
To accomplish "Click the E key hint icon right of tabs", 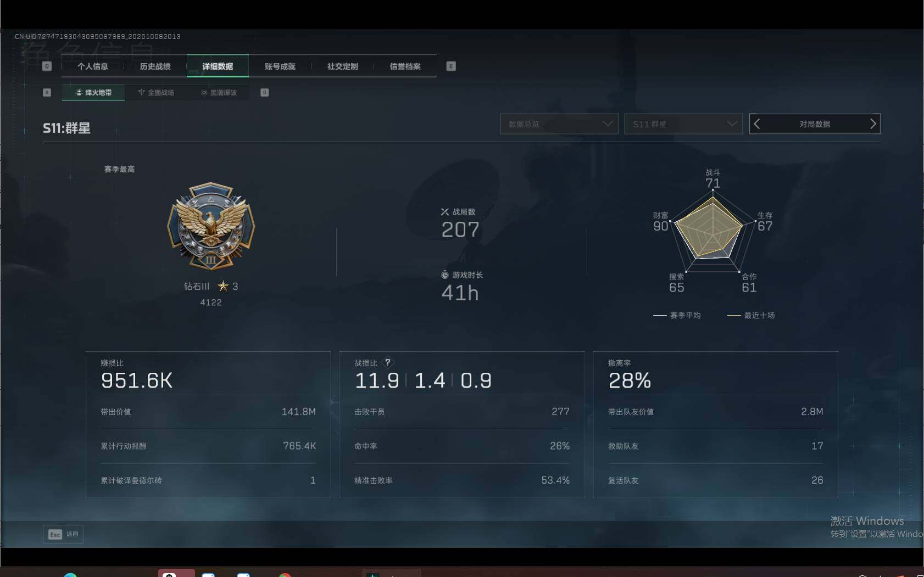I will point(451,66).
